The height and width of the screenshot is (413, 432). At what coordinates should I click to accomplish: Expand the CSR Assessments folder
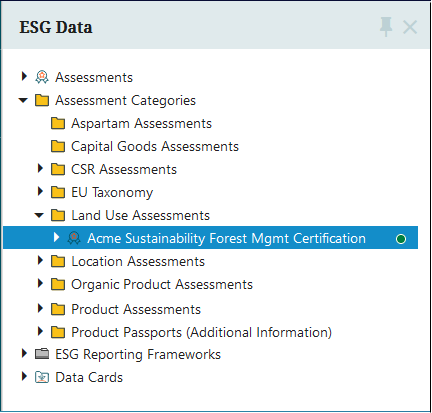pyautogui.click(x=40, y=168)
